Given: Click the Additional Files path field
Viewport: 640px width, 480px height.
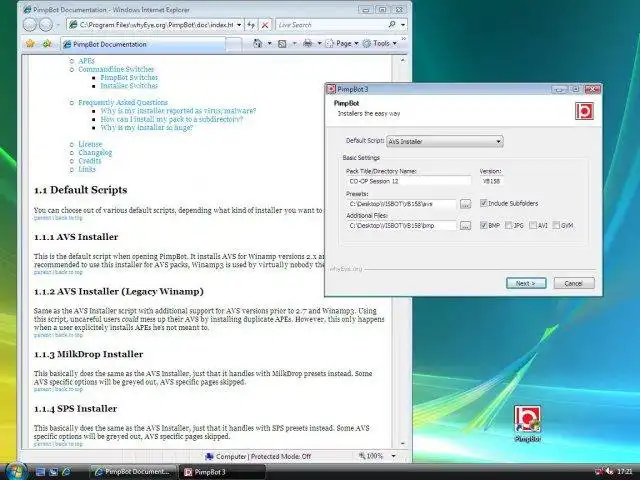Looking at the screenshot, I should [401, 225].
